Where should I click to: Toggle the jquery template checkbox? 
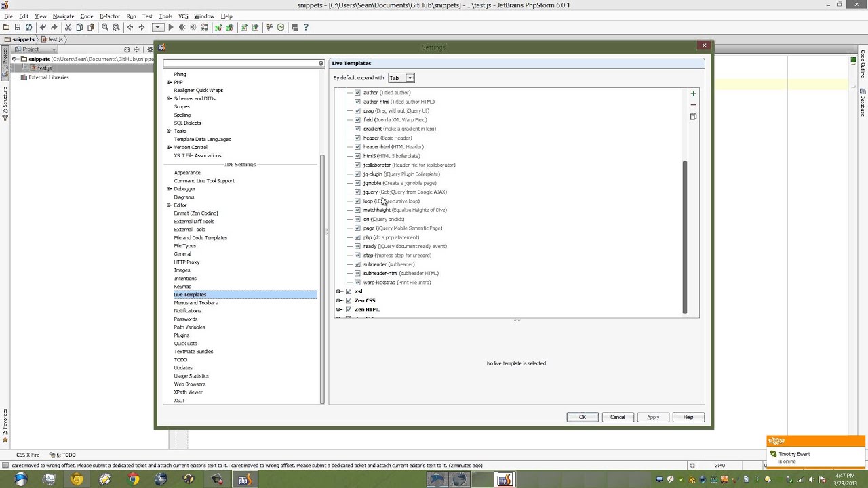pos(357,192)
